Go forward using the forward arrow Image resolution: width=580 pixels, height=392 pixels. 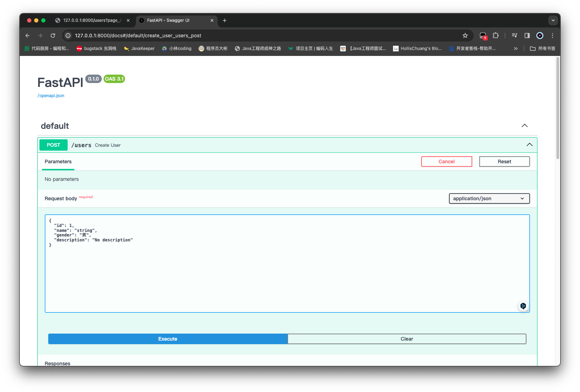[40, 36]
